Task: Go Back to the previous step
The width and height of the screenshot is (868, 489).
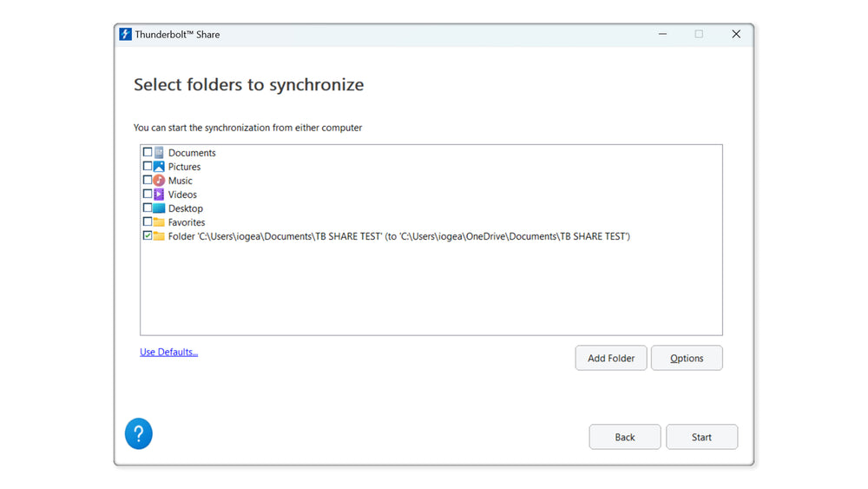Action: (x=625, y=437)
